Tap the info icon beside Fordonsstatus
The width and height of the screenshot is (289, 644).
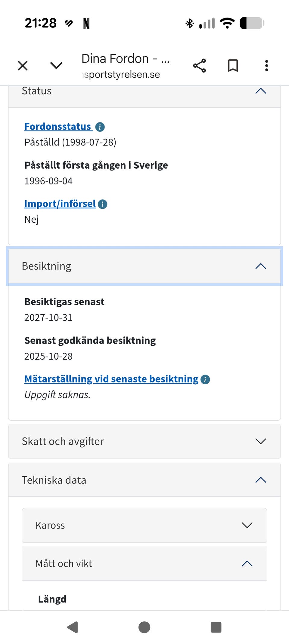point(100,127)
